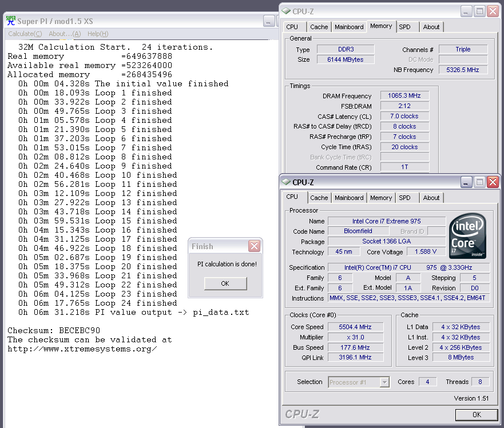
Task: Click the Triple channels value
Action: (x=463, y=49)
